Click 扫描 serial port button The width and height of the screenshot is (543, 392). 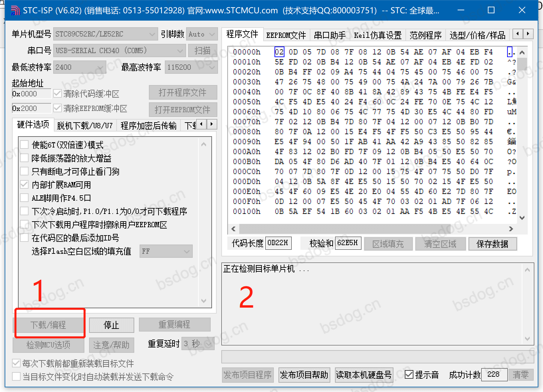click(x=203, y=50)
